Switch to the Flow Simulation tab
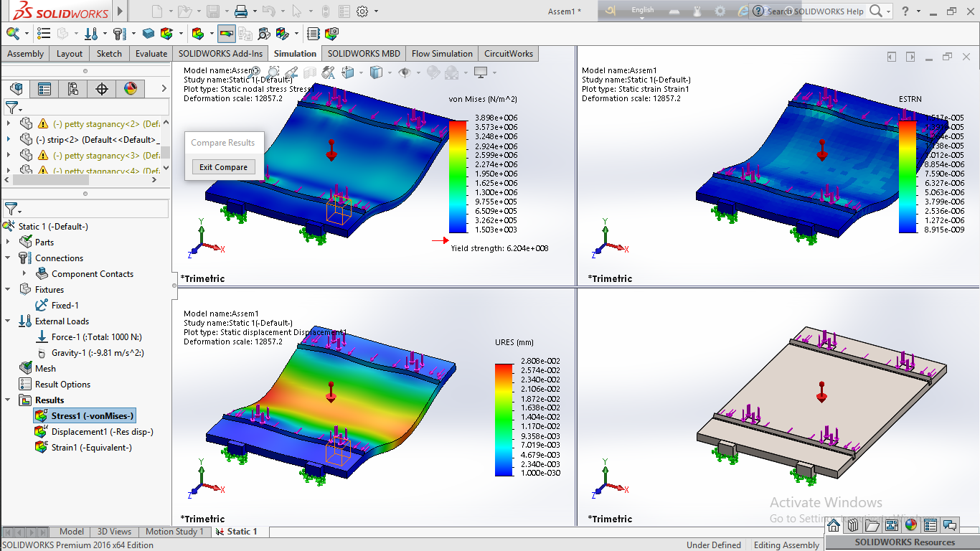The image size is (980, 551). point(442,54)
